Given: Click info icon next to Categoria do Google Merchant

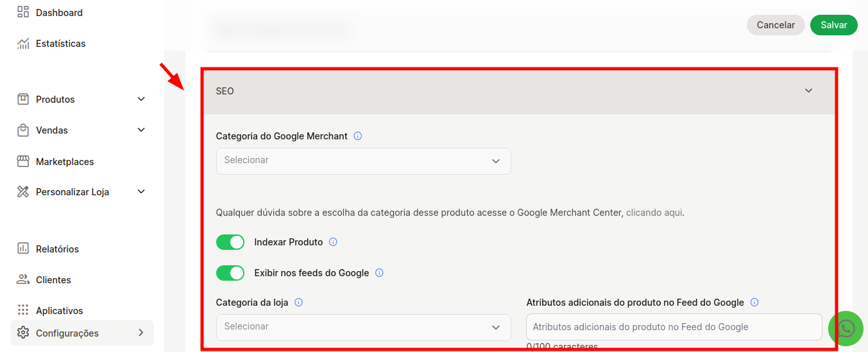Looking at the screenshot, I should pyautogui.click(x=358, y=136).
